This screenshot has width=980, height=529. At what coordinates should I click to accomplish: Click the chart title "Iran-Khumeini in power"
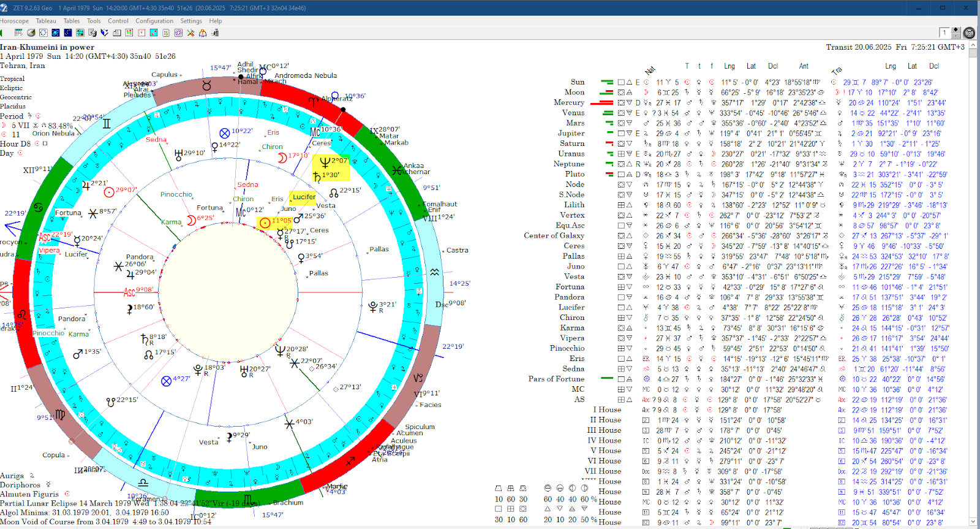click(x=47, y=47)
